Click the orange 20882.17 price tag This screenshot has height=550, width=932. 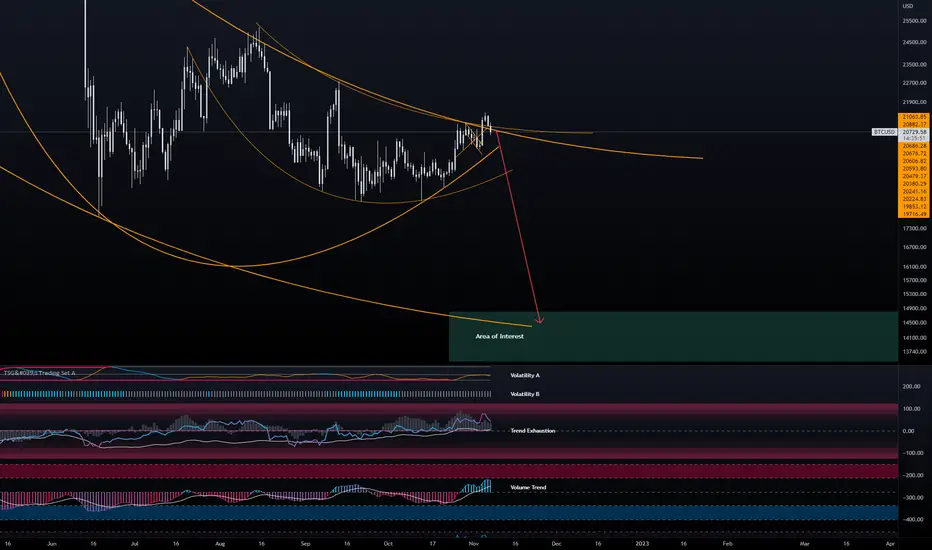(x=914, y=124)
